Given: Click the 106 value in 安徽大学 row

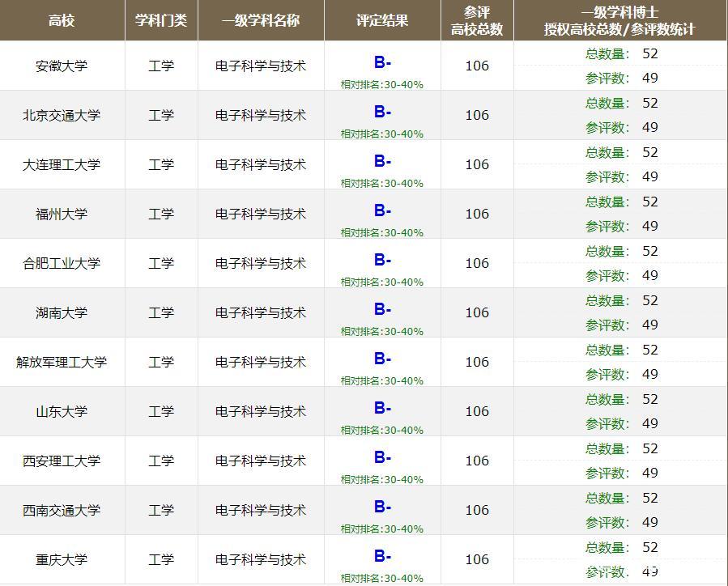Looking at the screenshot, I should tap(477, 66).
